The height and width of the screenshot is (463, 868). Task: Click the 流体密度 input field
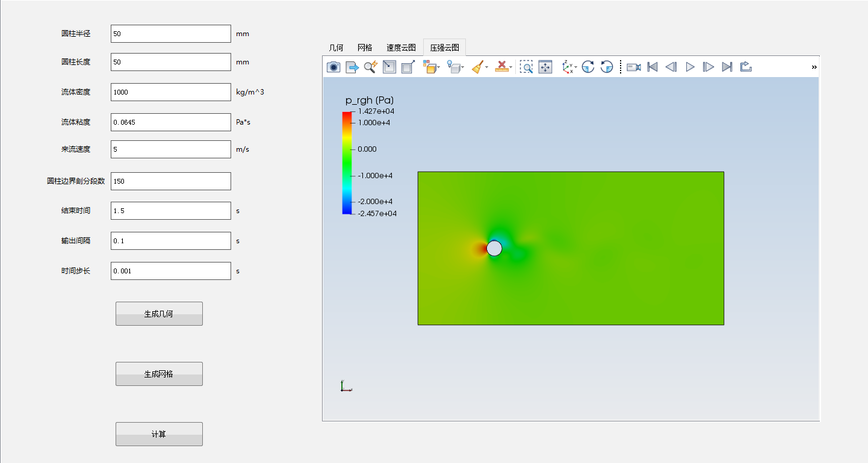[171, 92]
